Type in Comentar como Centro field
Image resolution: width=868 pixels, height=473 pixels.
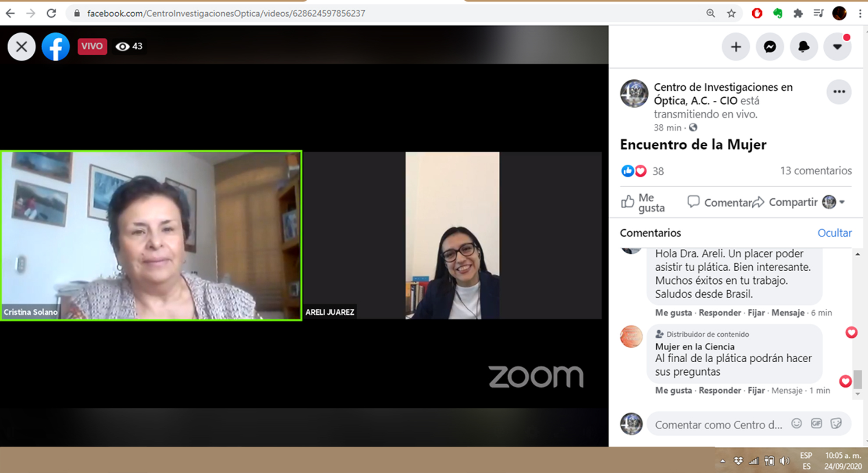coord(718,424)
